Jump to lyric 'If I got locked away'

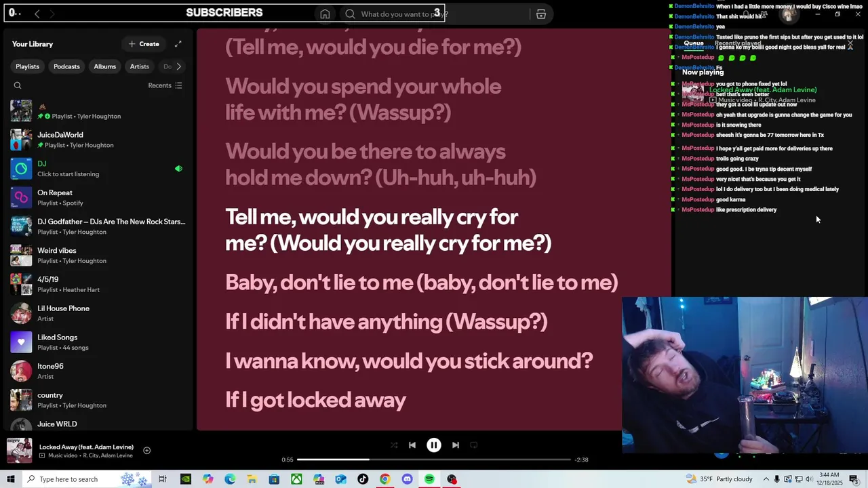pos(315,400)
